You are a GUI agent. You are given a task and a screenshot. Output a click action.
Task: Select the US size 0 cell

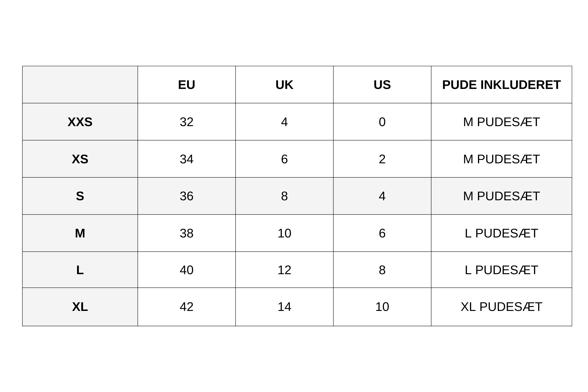point(382,122)
